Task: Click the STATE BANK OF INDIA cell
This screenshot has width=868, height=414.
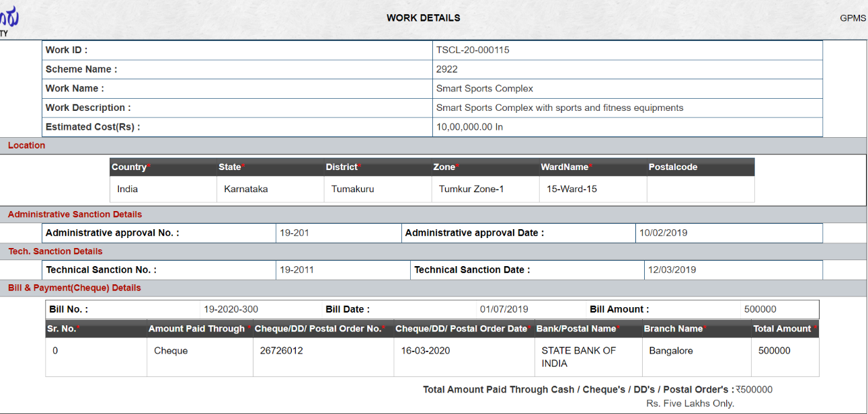Action: [578, 357]
